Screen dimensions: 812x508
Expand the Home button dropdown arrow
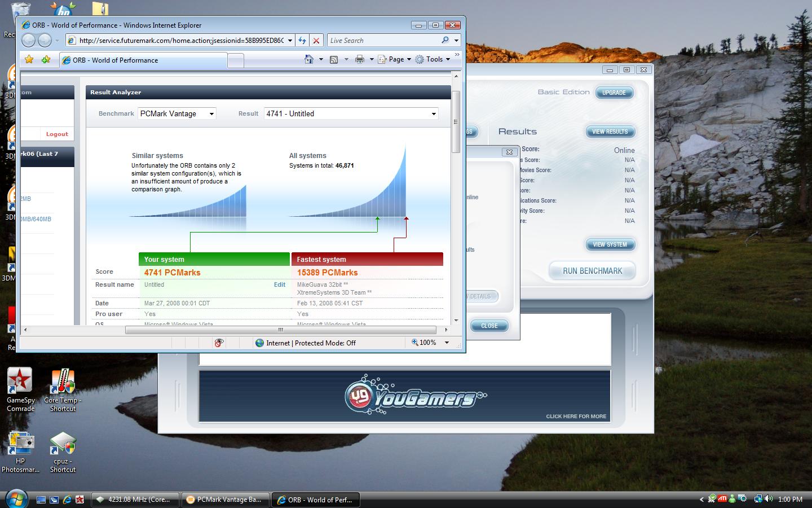[x=321, y=59]
